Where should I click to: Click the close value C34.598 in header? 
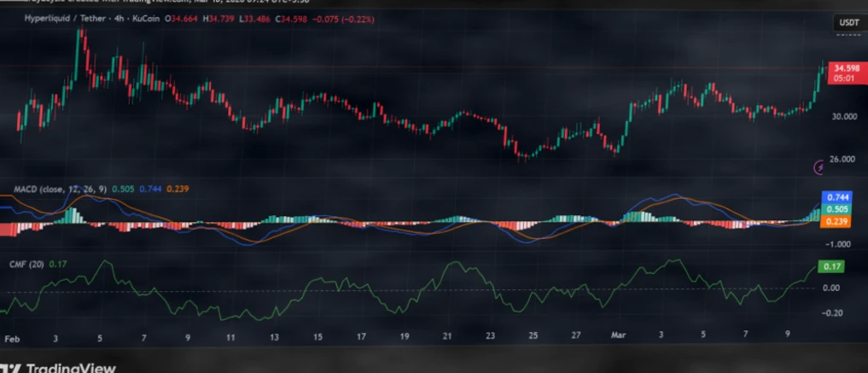(292, 19)
